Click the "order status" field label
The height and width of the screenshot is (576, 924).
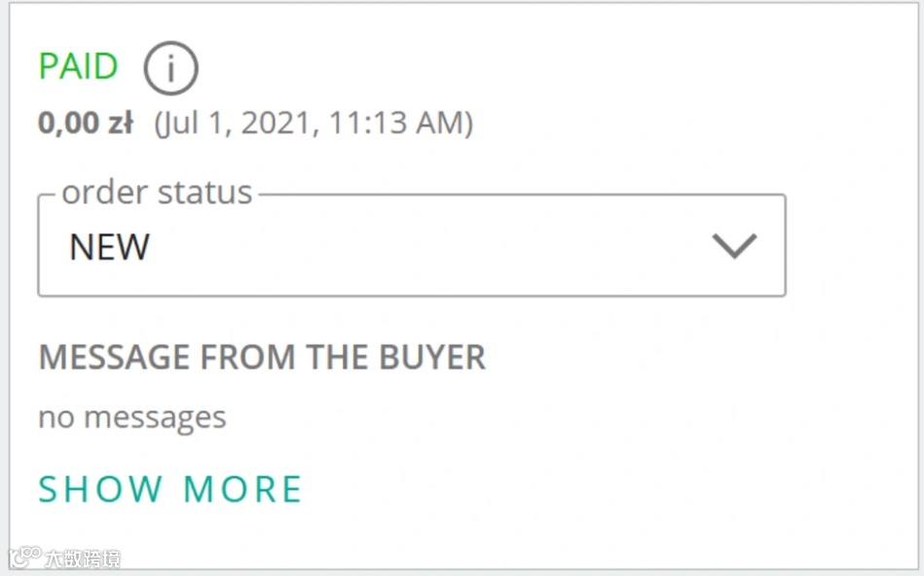(x=157, y=193)
